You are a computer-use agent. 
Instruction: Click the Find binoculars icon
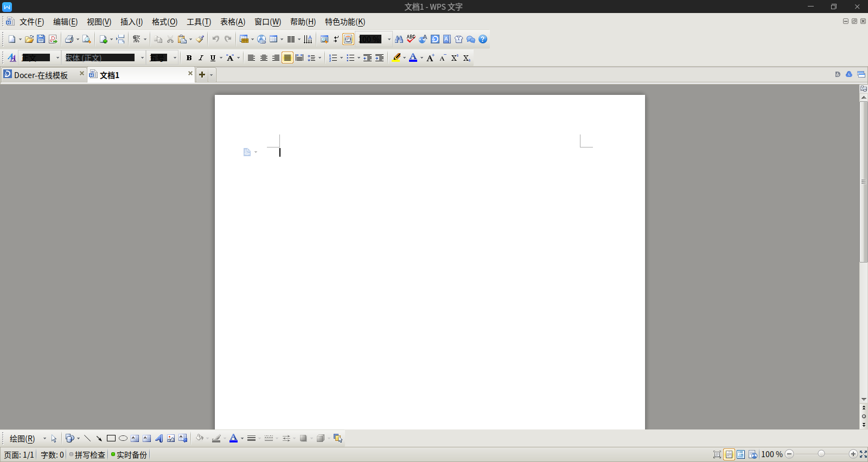399,39
